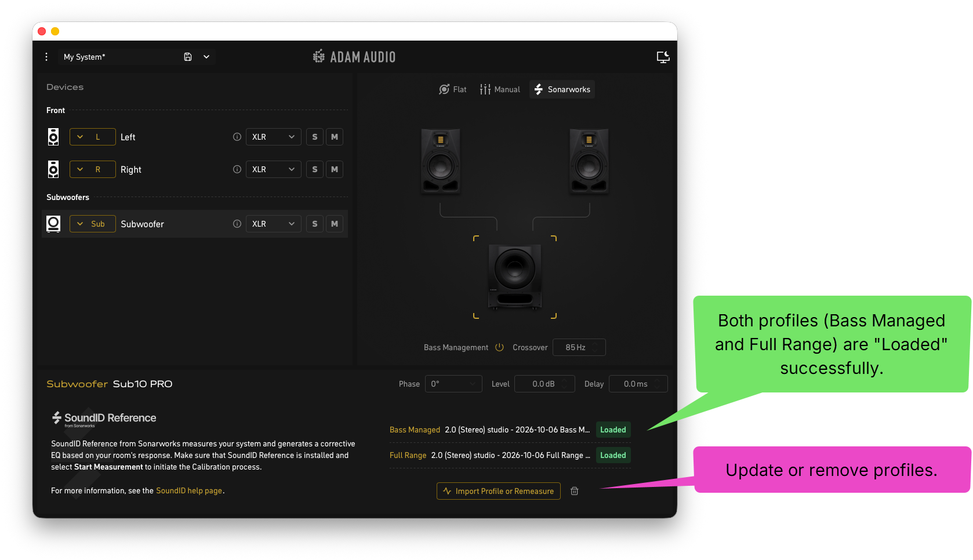The width and height of the screenshot is (973, 560).
Task: Select the left monitor speaker image
Action: [441, 161]
